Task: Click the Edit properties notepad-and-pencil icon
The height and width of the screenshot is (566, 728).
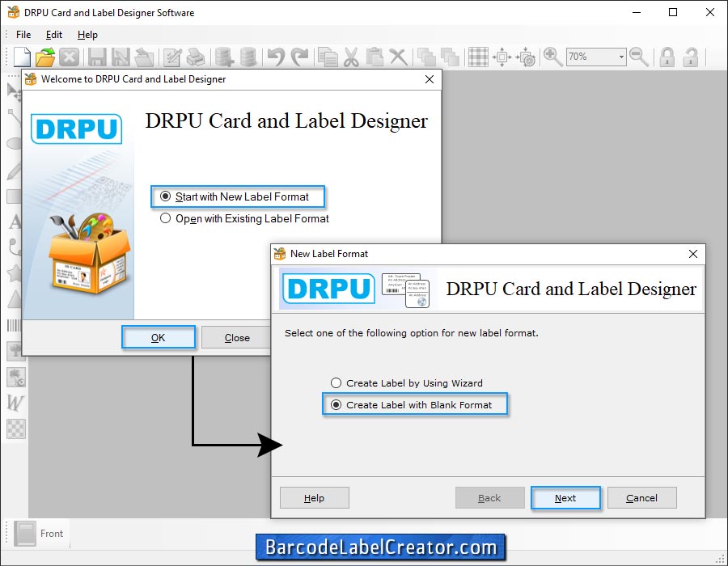Action: (x=172, y=57)
